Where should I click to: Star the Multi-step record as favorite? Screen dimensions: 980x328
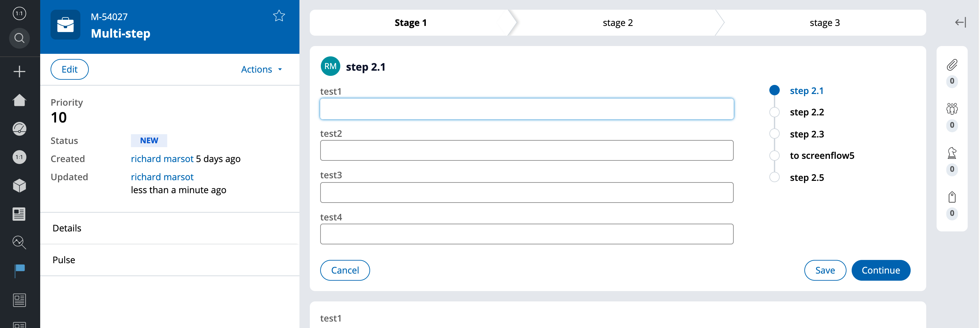click(x=279, y=16)
